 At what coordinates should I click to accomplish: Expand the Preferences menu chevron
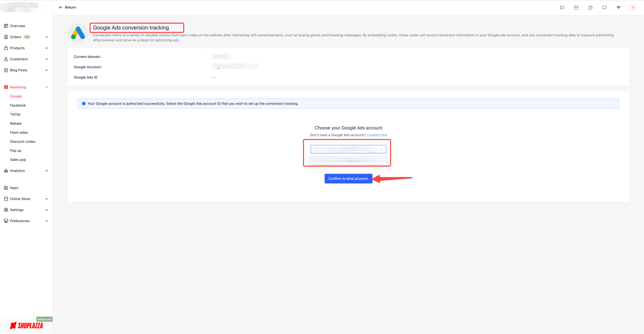tap(47, 221)
